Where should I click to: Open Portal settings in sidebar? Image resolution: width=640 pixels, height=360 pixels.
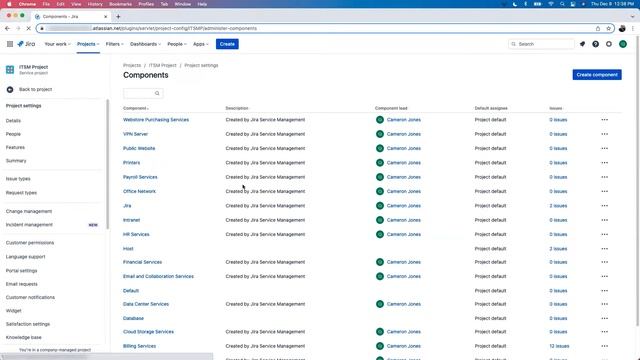pos(21,271)
